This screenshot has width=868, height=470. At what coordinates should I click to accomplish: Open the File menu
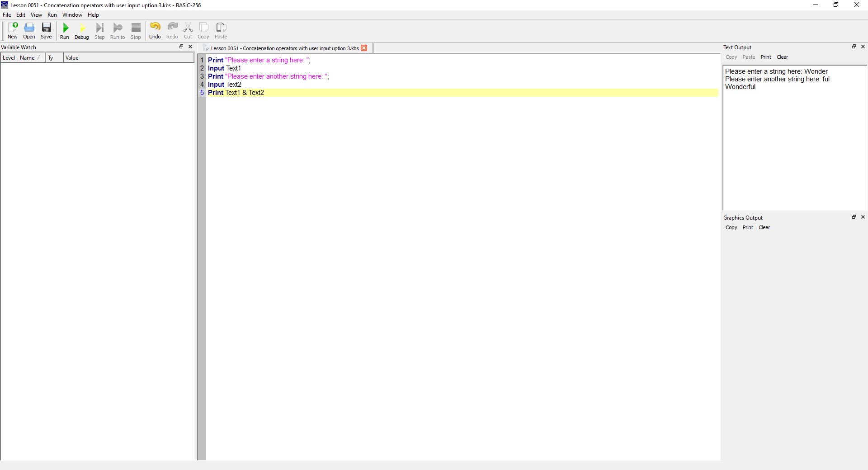point(7,15)
